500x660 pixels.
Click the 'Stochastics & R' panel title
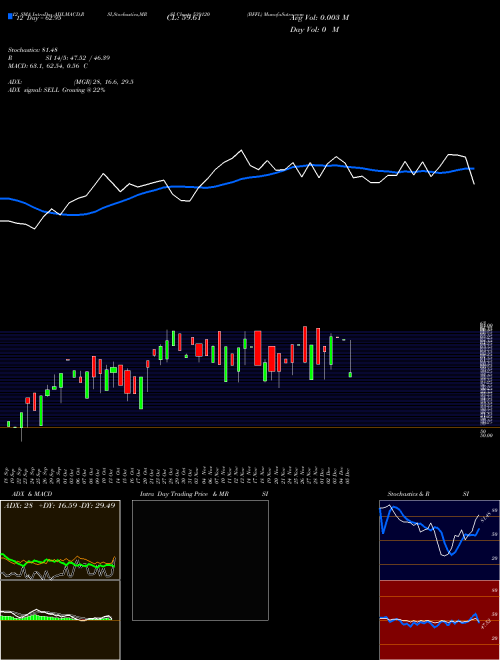[x=408, y=494]
